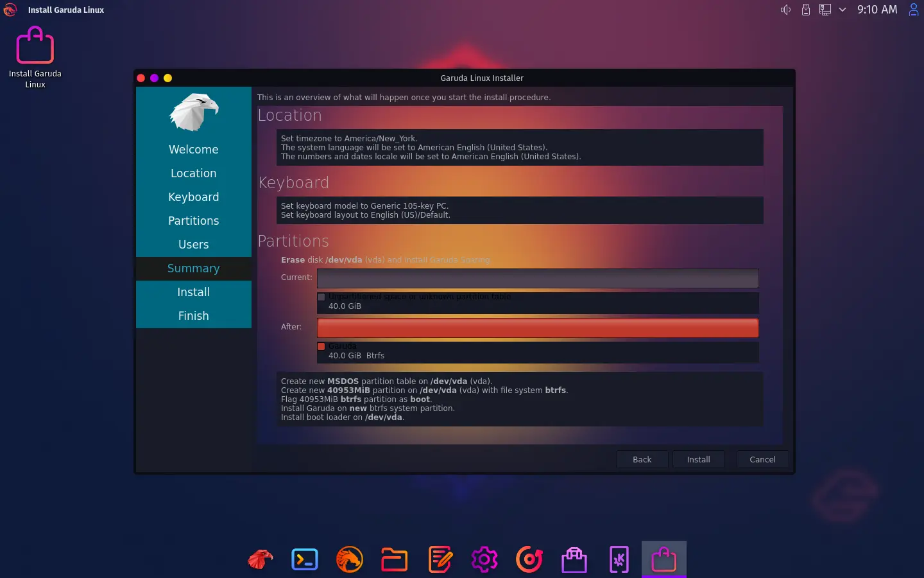Image resolution: width=924 pixels, height=578 pixels.
Task: Click 'Install boot loader on /dev/vda.' line
Action: [x=343, y=417]
